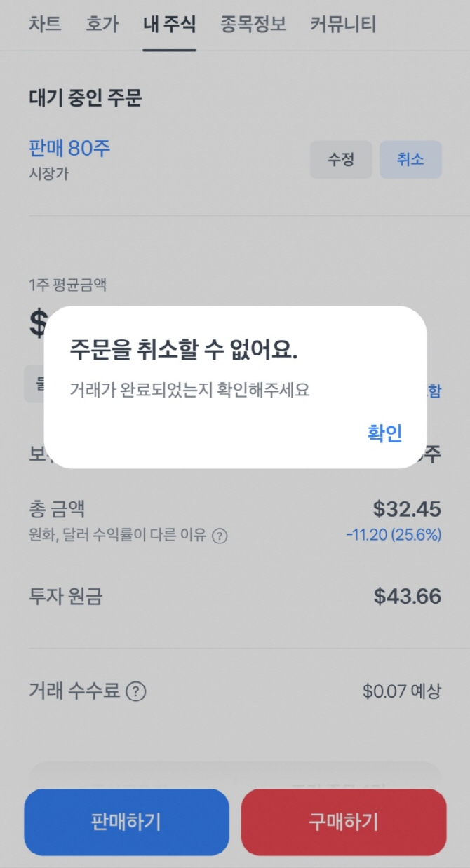Tap the question mark icon after 원화, 달러 수익률이 다른 이유
470x868 pixels.
[220, 536]
